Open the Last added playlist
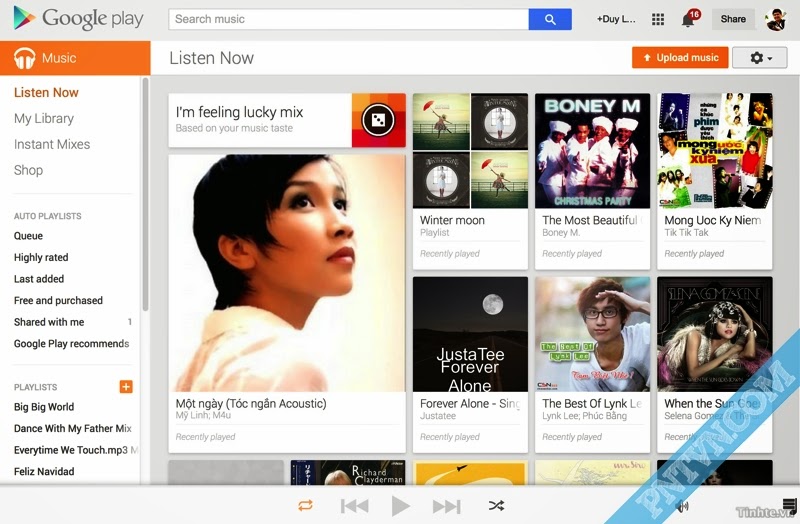 coord(39,279)
